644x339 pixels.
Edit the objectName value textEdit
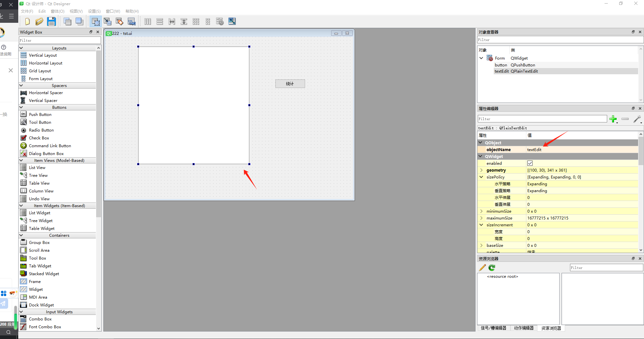tap(582, 149)
